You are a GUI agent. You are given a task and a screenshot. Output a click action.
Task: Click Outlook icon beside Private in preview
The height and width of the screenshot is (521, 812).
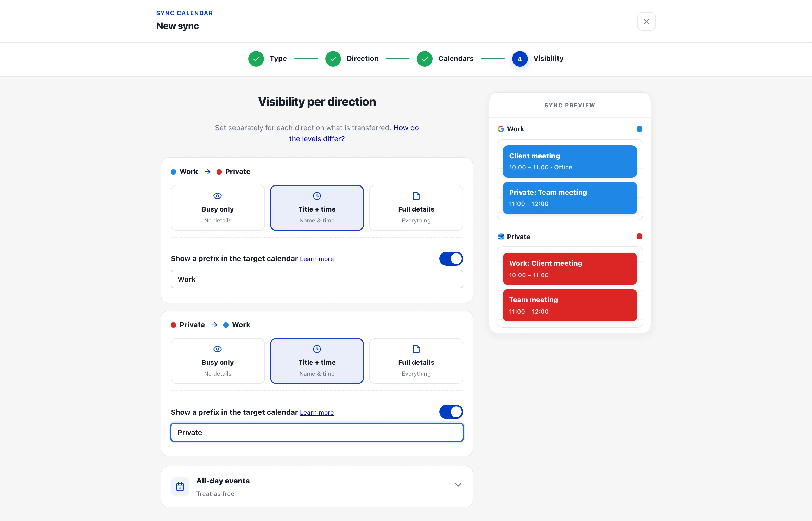point(501,237)
